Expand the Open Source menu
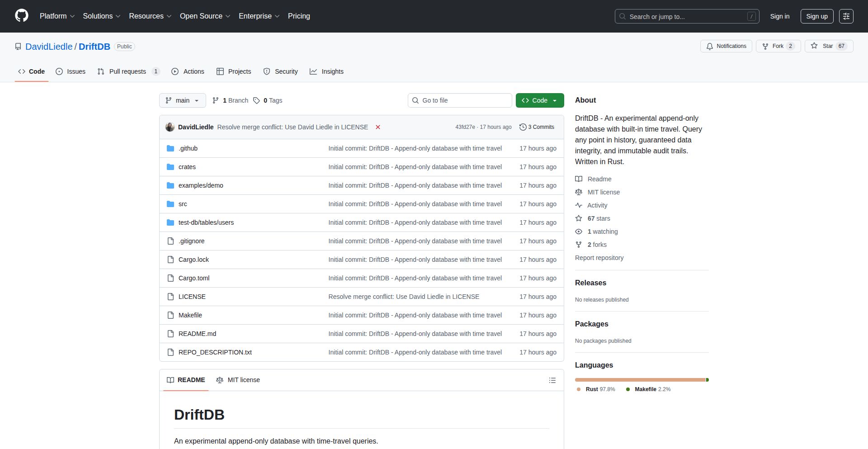Screen dimensions: 868x449 (205, 16)
